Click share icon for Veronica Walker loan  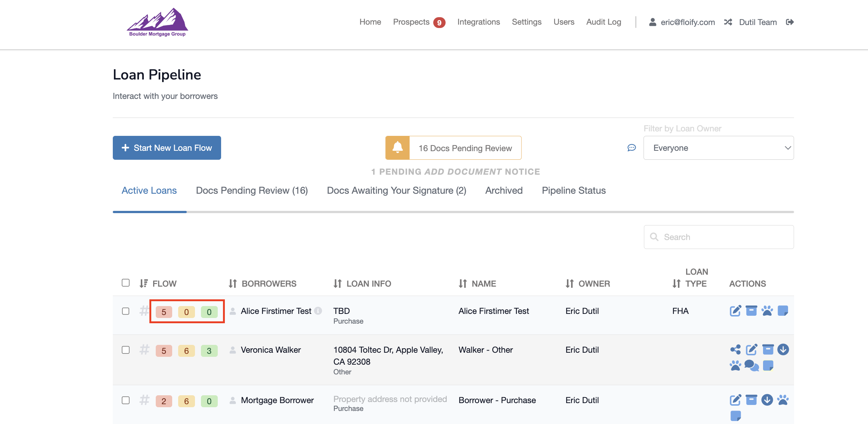tap(735, 350)
